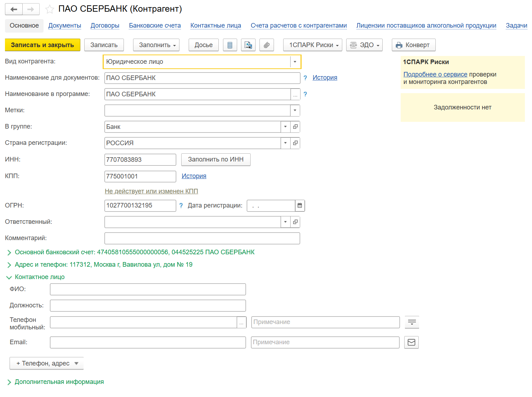532x397 pixels.
Task: Click the Дата регистрации date field
Action: tap(271, 206)
